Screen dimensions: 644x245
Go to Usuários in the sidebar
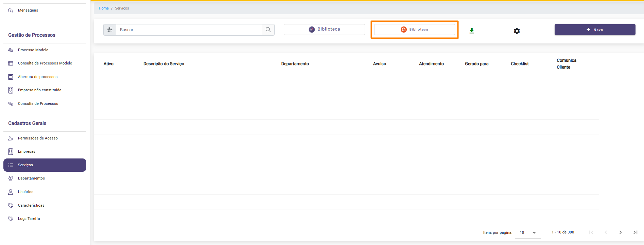(25, 192)
